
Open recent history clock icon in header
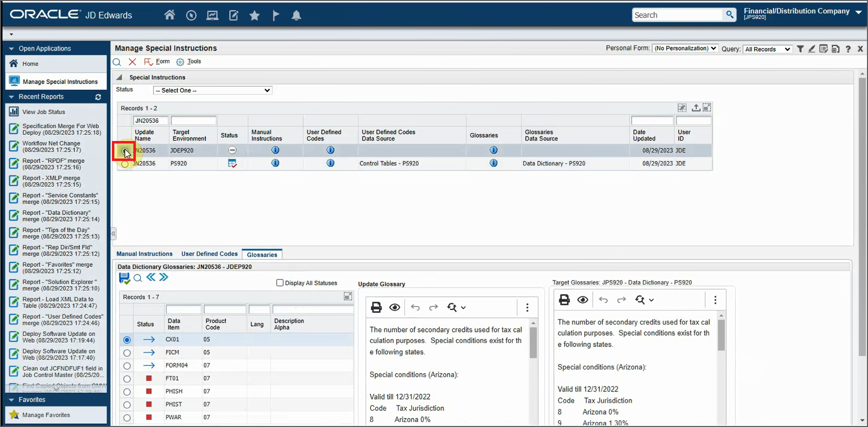(x=191, y=15)
